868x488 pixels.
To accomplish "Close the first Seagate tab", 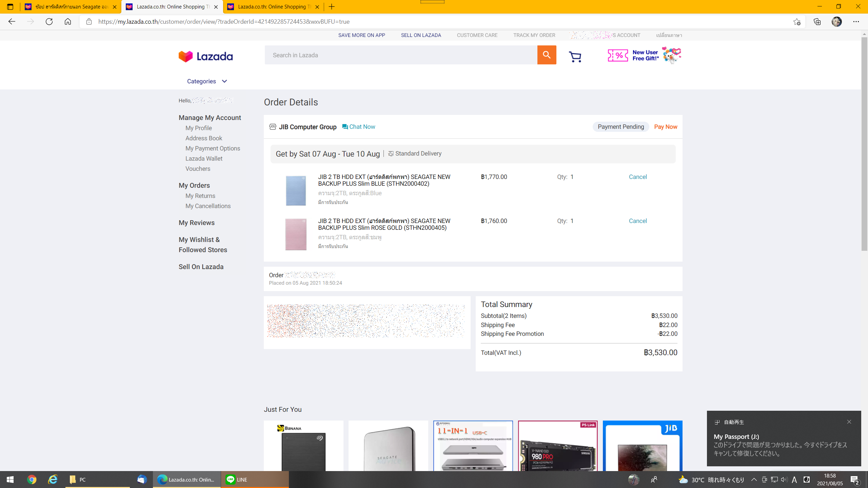I will 115,7.
